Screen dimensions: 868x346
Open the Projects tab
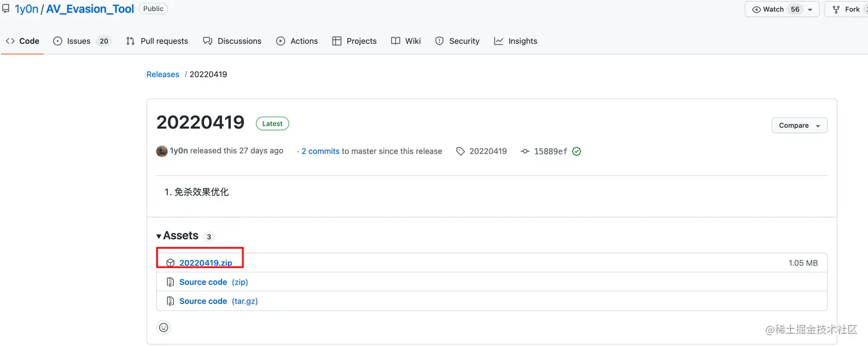tap(354, 41)
